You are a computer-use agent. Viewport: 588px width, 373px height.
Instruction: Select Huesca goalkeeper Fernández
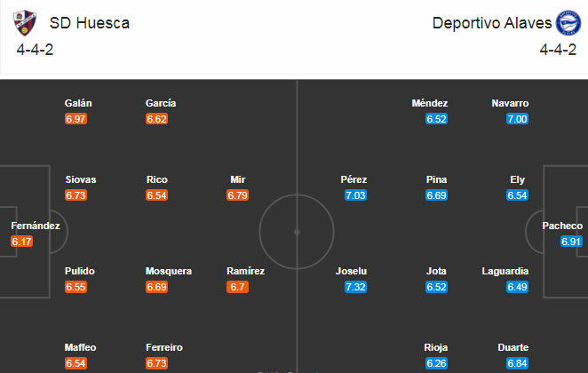(36, 226)
